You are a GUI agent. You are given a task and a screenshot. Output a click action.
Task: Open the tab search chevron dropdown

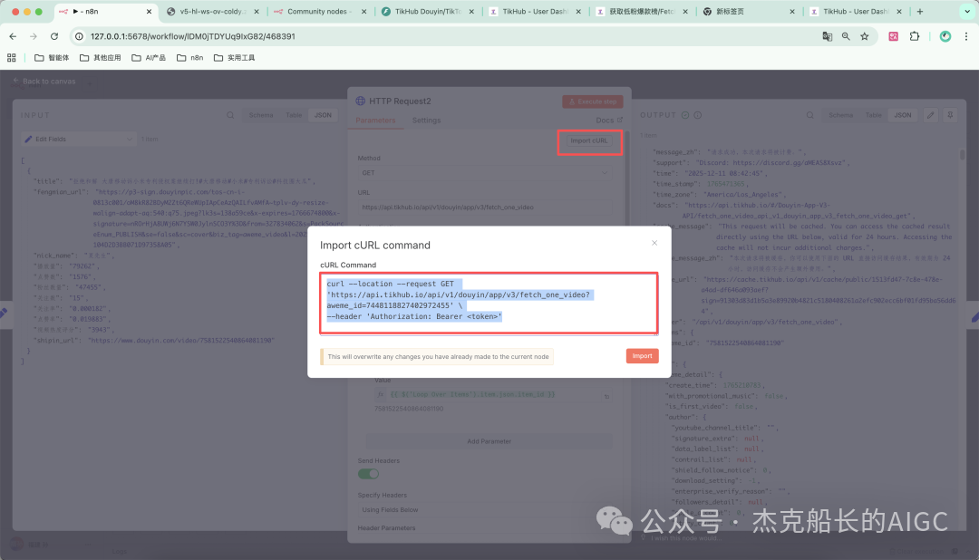click(967, 11)
